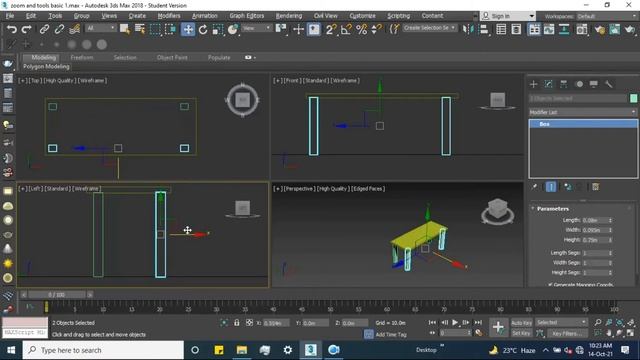Image resolution: width=640 pixels, height=360 pixels.
Task: Select Box in modifier stack
Action: point(583,124)
